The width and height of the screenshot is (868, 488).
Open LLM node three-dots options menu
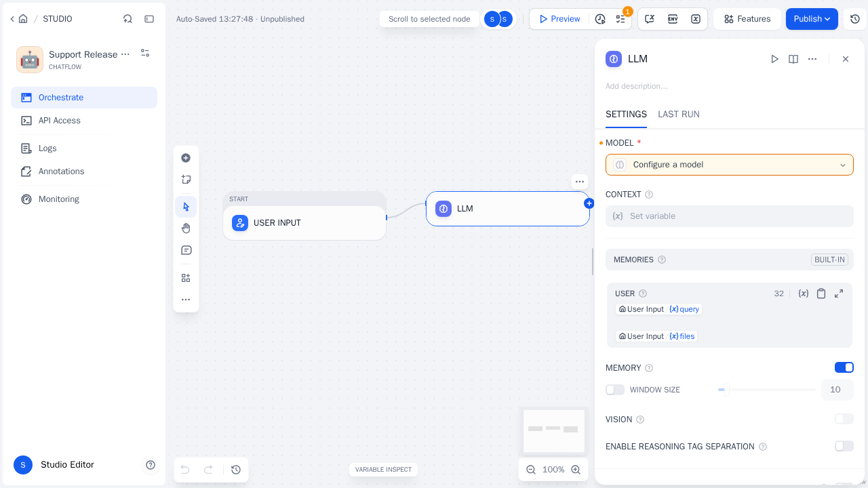[579, 181]
